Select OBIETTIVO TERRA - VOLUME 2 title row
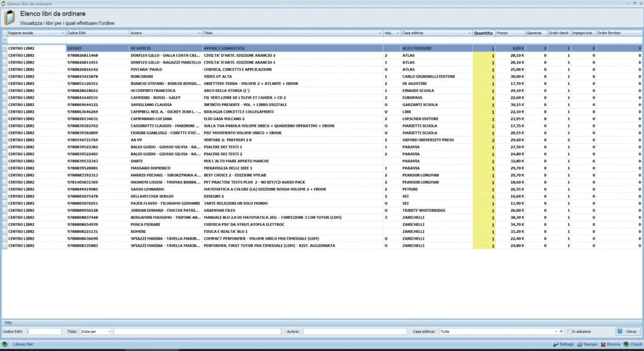644x351 pixels. coord(292,83)
